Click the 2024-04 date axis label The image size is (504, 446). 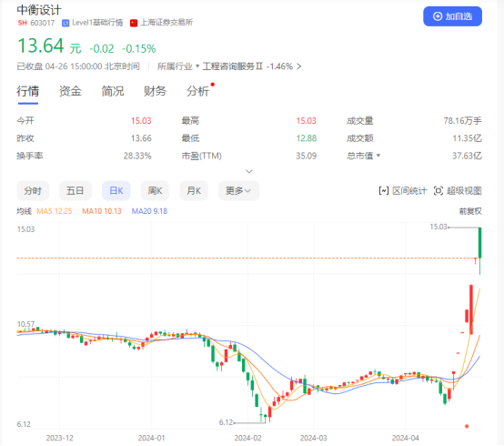pyautogui.click(x=406, y=438)
